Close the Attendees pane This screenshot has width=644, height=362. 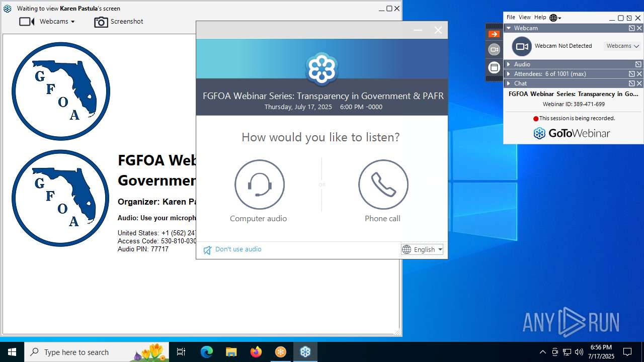(639, 74)
